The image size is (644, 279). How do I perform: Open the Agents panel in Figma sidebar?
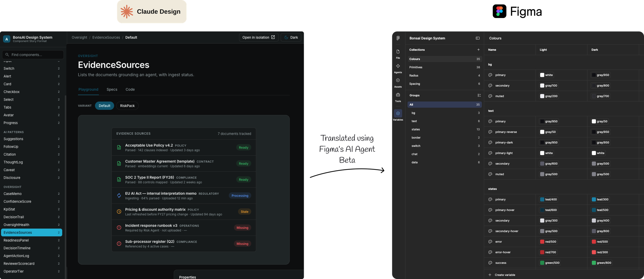(x=398, y=68)
